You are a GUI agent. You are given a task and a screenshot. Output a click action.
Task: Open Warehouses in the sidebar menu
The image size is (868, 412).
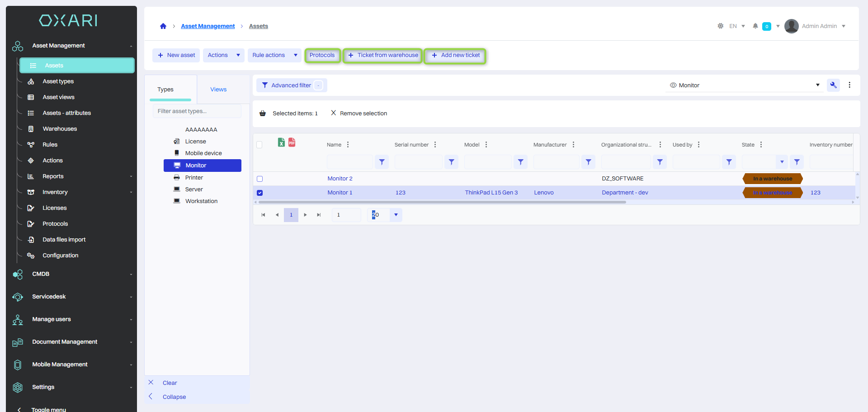pyautogui.click(x=60, y=129)
